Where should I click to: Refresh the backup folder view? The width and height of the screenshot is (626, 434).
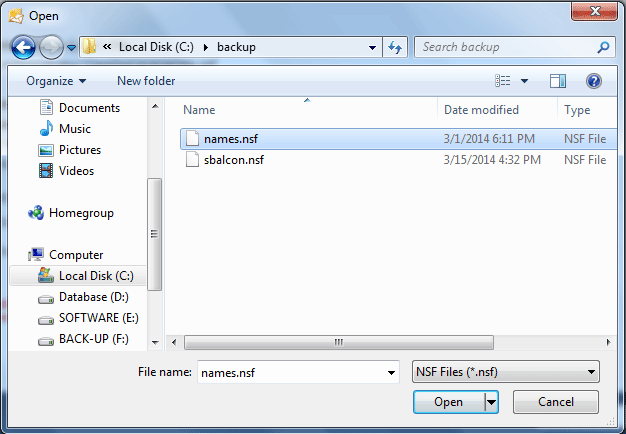(395, 48)
